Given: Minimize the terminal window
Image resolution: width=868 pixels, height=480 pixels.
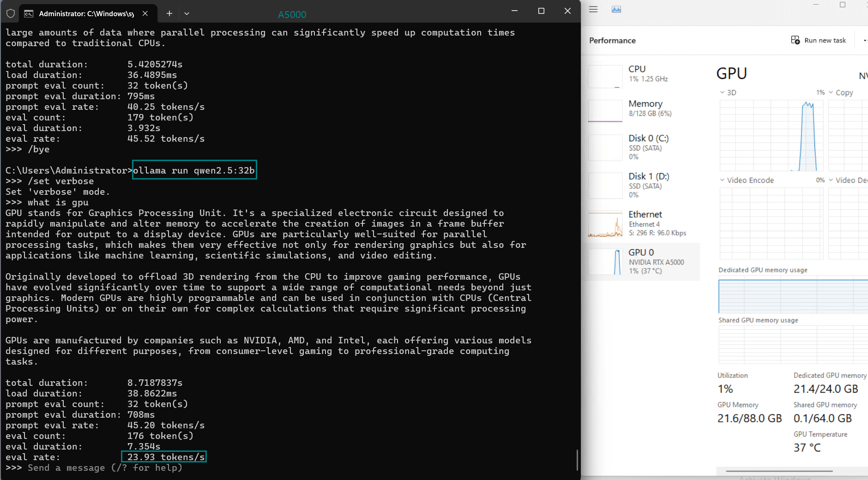Looking at the screenshot, I should pos(514,11).
